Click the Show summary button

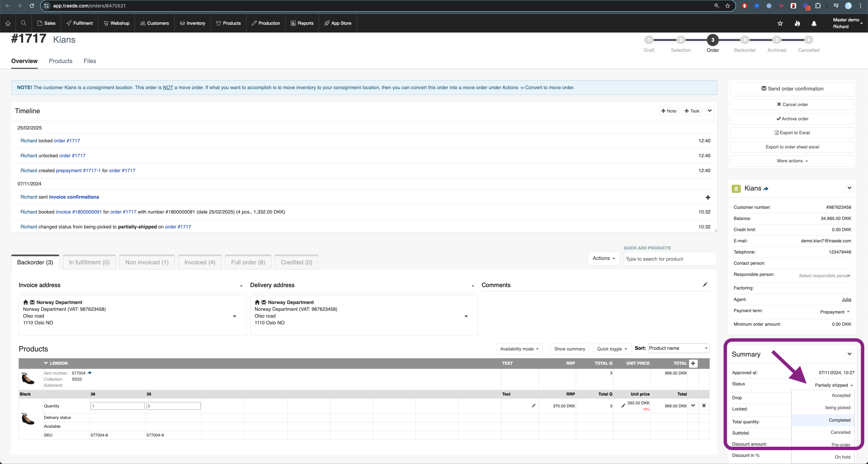570,349
